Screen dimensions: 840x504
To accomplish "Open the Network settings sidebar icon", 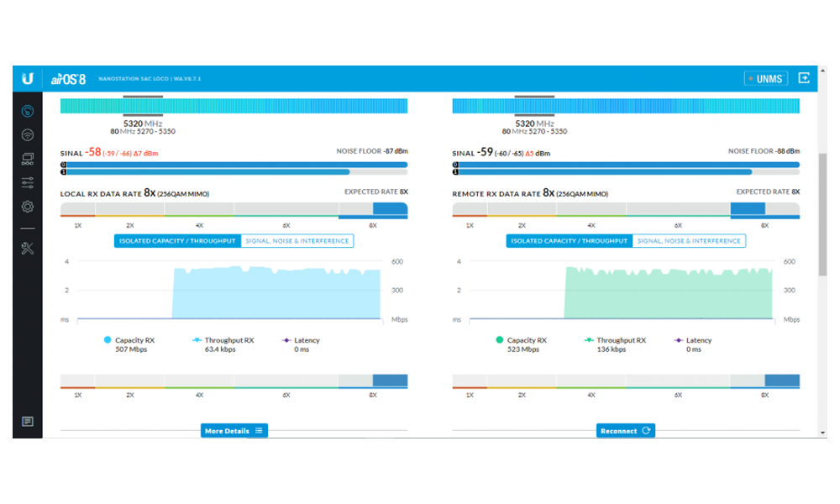I will [27, 159].
